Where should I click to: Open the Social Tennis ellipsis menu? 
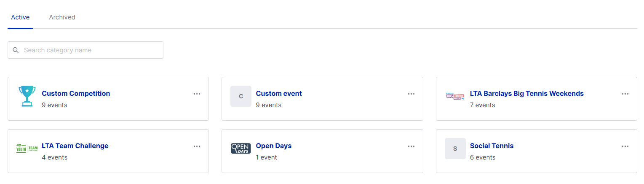click(625, 146)
